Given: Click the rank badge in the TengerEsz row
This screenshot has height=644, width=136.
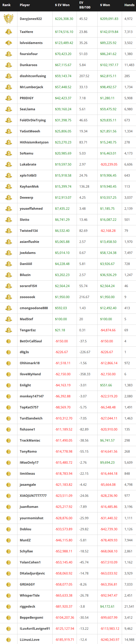Looking at the screenshot, I should point(8,330).
